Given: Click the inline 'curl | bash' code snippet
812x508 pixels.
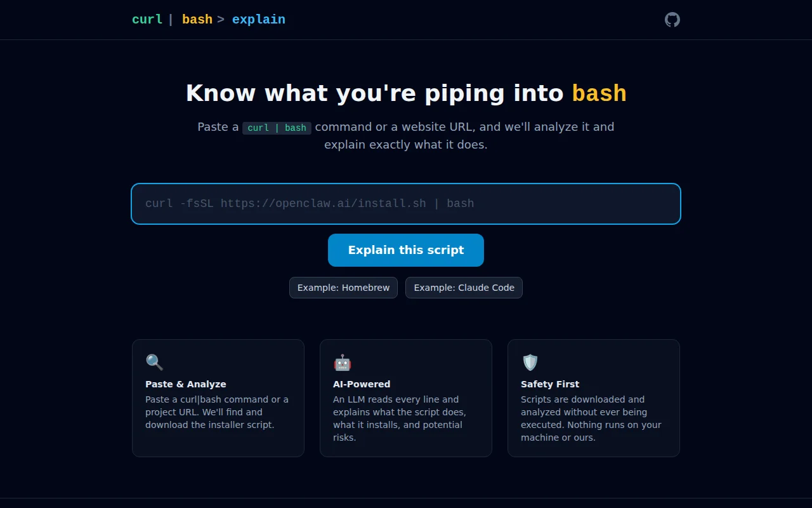Looking at the screenshot, I should [277, 128].
